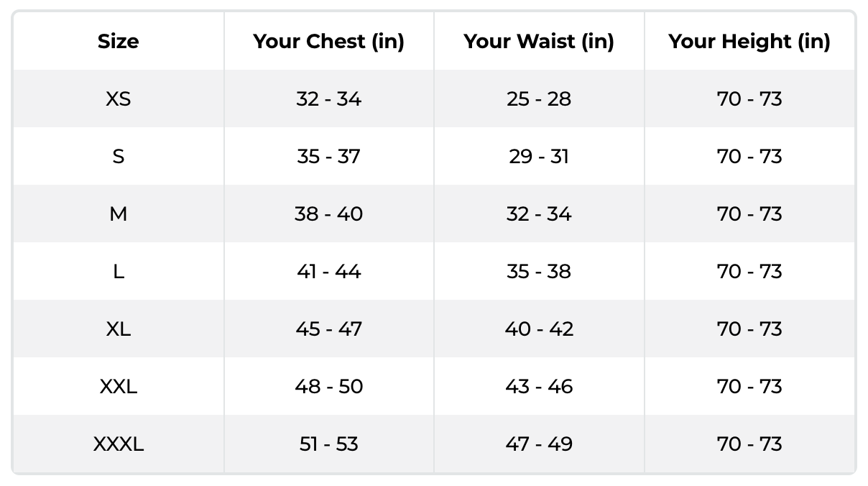The height and width of the screenshot is (486, 868).
Task: Select chest measurement 38 - 40
Action: (x=328, y=214)
